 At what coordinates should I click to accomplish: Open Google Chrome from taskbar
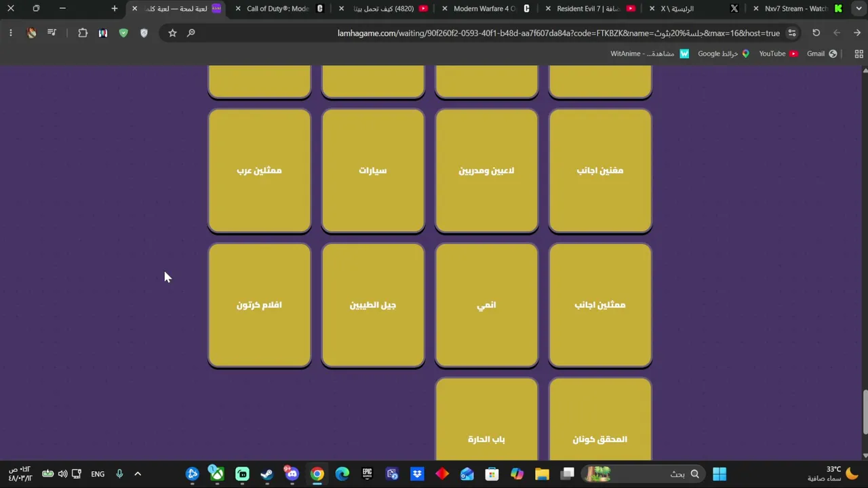pos(317,474)
